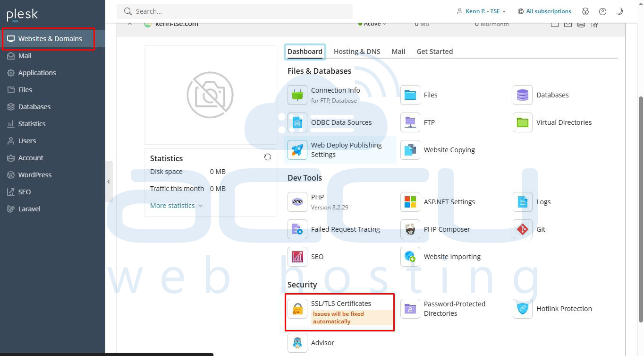Click the 'Disk space' label
Screen dimensions: 644x356
tap(166, 172)
